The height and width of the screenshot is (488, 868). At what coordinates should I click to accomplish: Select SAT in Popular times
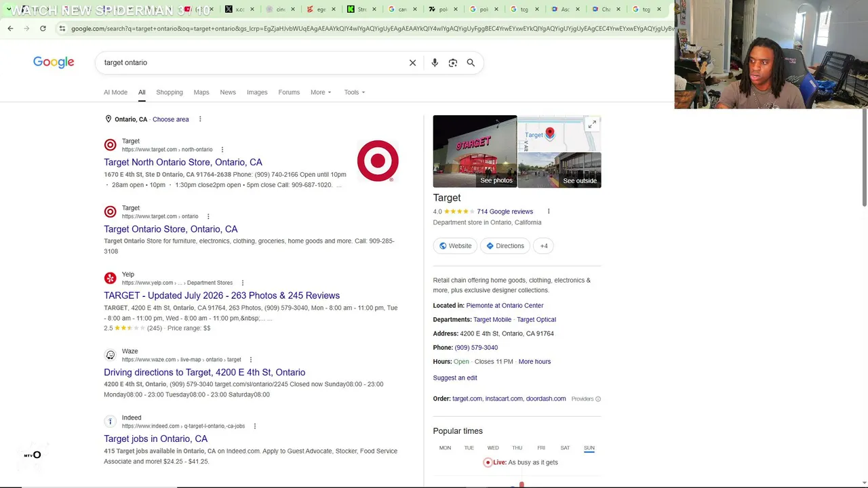coord(565,448)
